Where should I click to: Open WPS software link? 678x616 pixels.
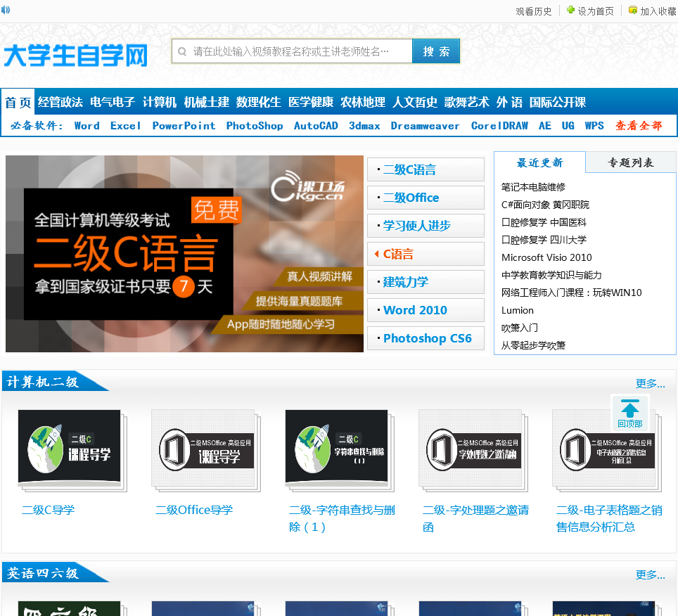594,126
